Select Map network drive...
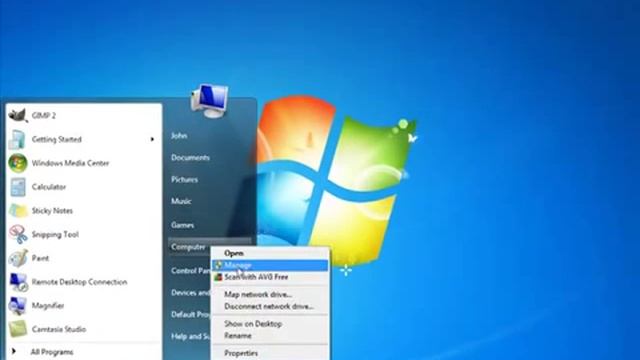 (270, 294)
